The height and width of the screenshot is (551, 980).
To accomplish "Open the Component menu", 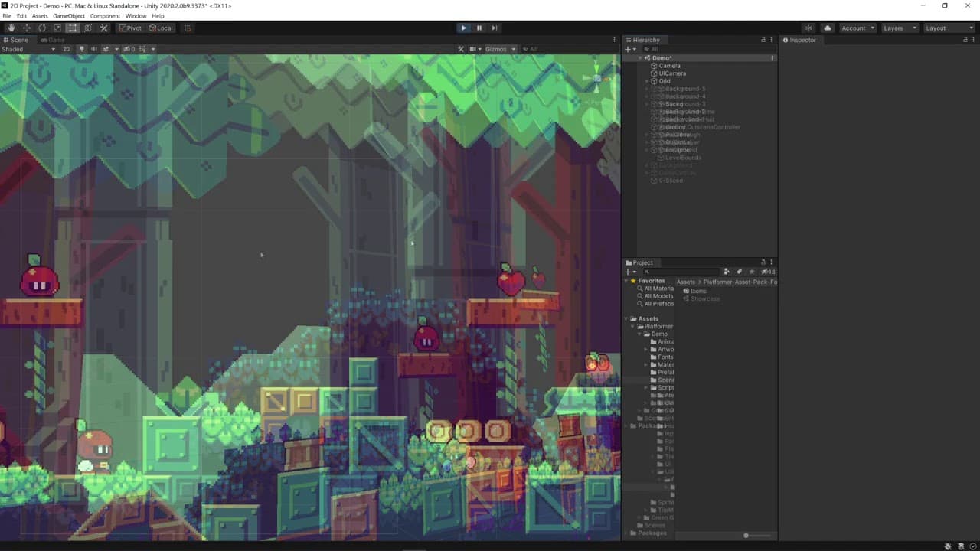I will tap(105, 16).
